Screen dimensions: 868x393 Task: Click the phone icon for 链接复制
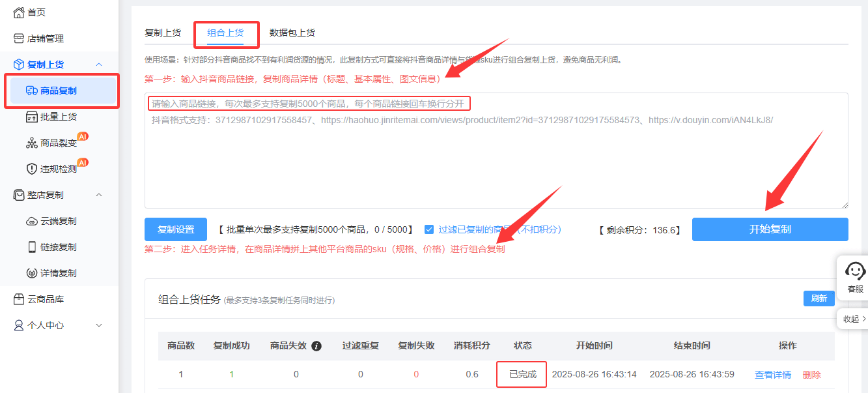[x=32, y=247]
